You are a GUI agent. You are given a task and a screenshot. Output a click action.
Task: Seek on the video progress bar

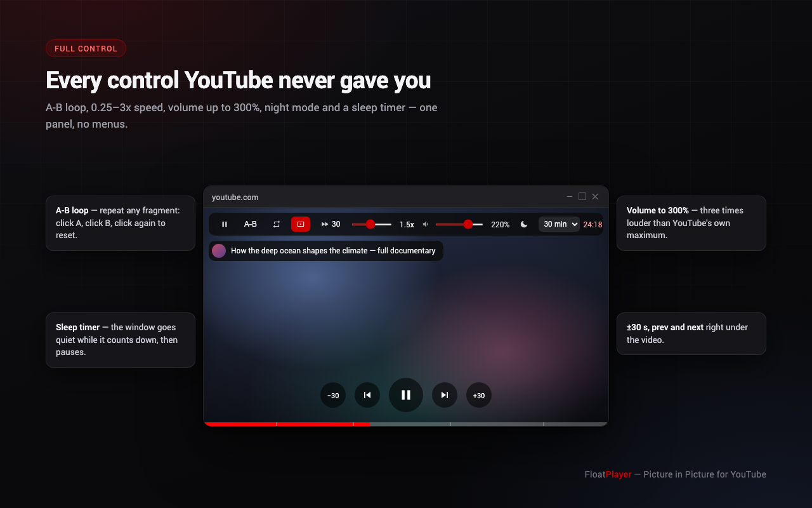click(406, 424)
